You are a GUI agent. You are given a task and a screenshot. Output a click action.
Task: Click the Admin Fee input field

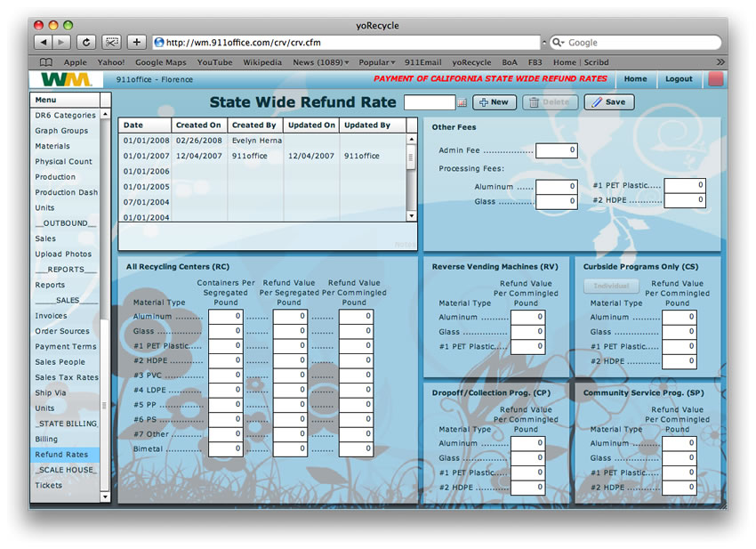coord(557,150)
